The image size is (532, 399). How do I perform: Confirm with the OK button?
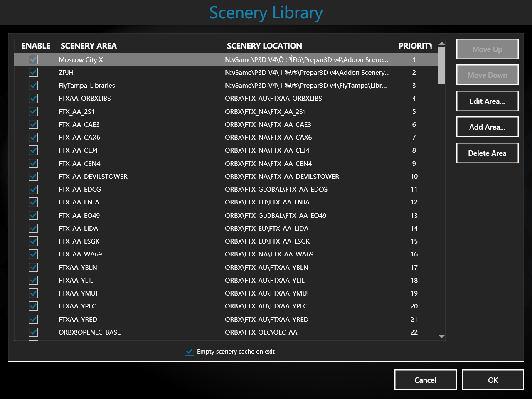click(493, 380)
